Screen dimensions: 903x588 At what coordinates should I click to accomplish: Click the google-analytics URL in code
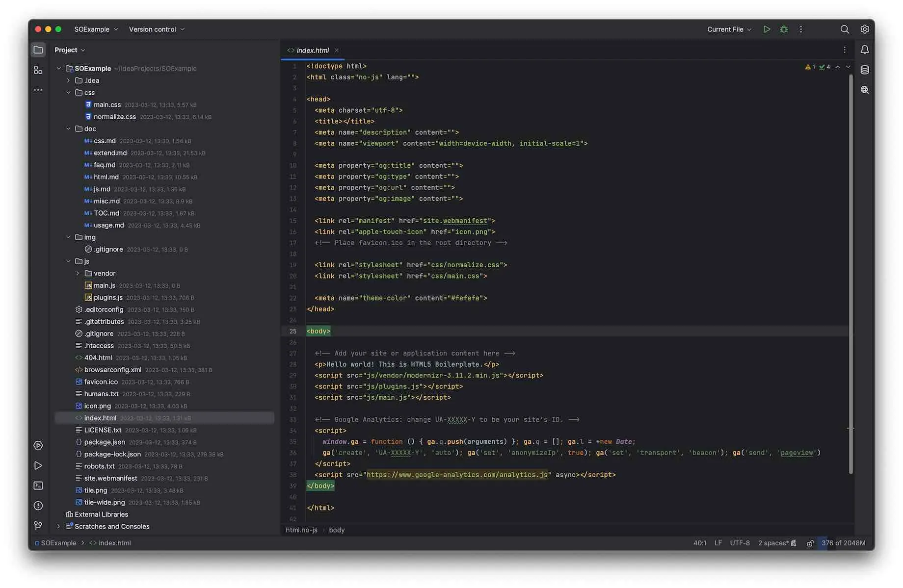pos(457,475)
